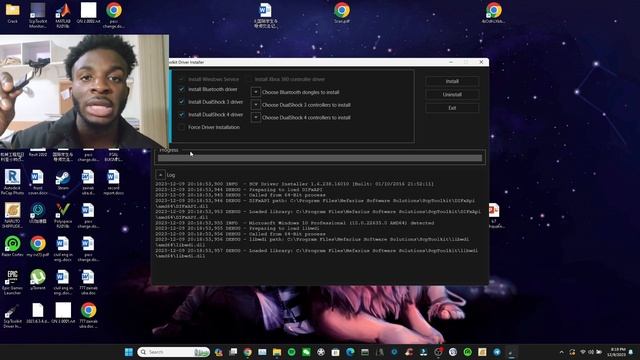Viewport: 640px width, 360px height.
Task: Click the taskbar Search box
Action: (174, 352)
